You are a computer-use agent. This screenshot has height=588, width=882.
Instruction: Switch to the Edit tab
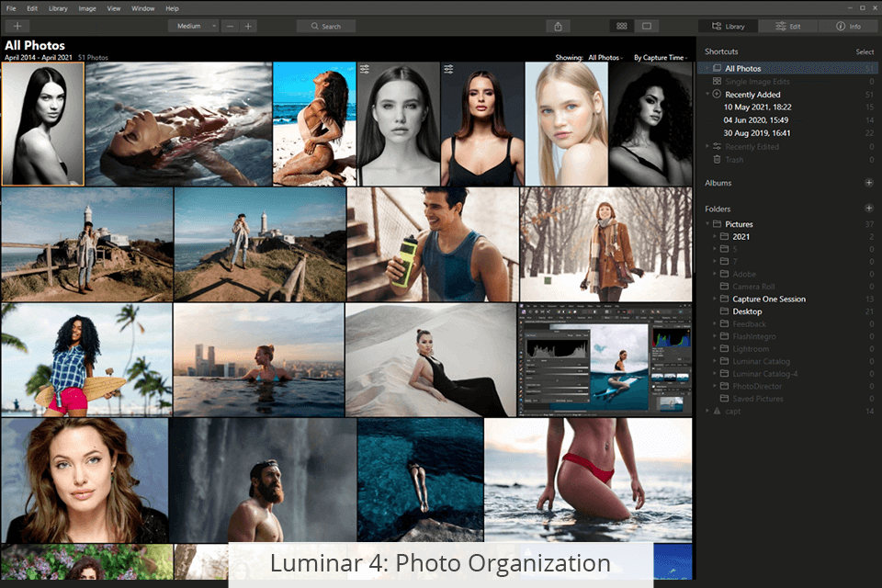pyautogui.click(x=787, y=26)
